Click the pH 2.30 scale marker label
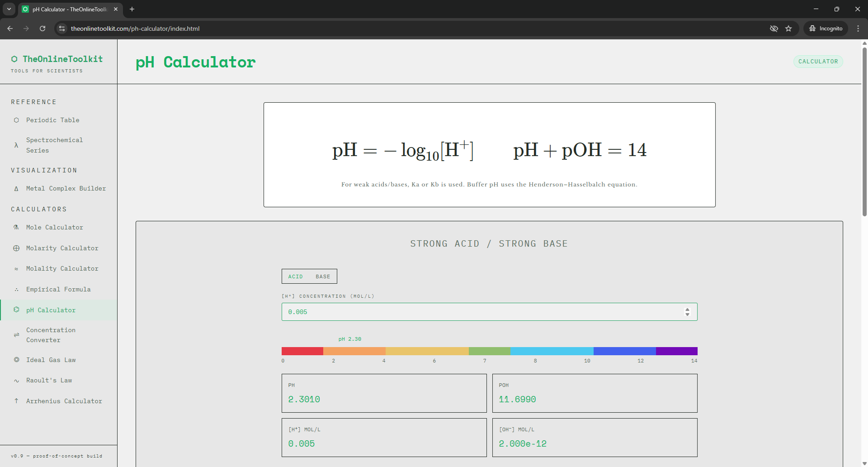The width and height of the screenshot is (868, 467). [x=350, y=339]
